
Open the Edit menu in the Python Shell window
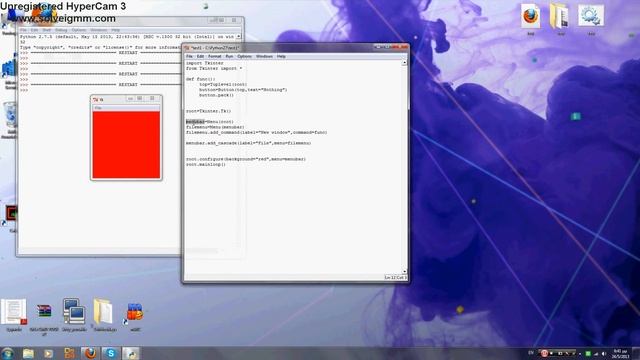point(34,30)
